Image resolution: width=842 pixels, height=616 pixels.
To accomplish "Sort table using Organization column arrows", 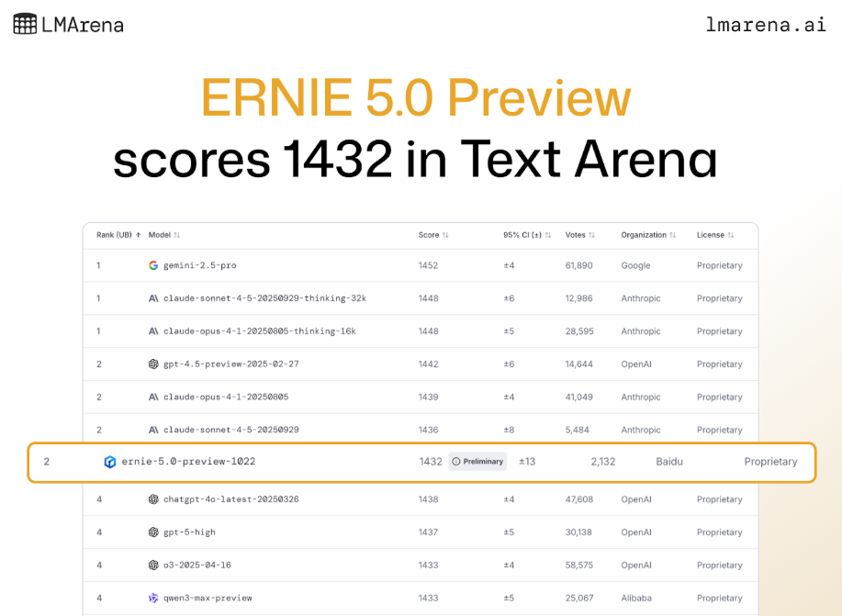I will tap(672, 235).
